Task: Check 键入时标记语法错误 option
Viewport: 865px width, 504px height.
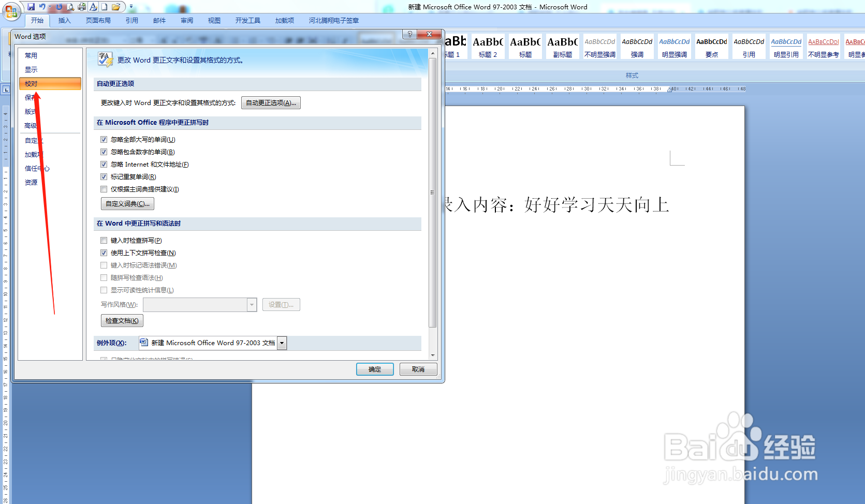Action: (104, 265)
